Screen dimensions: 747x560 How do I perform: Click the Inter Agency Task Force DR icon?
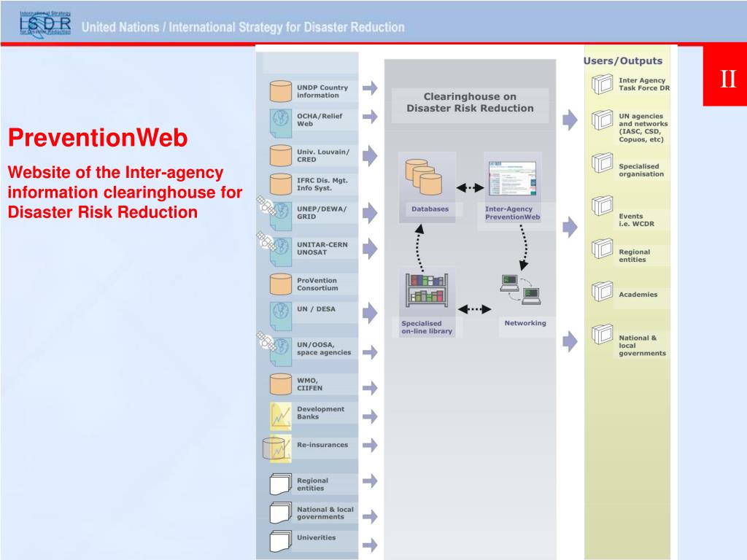tap(602, 85)
